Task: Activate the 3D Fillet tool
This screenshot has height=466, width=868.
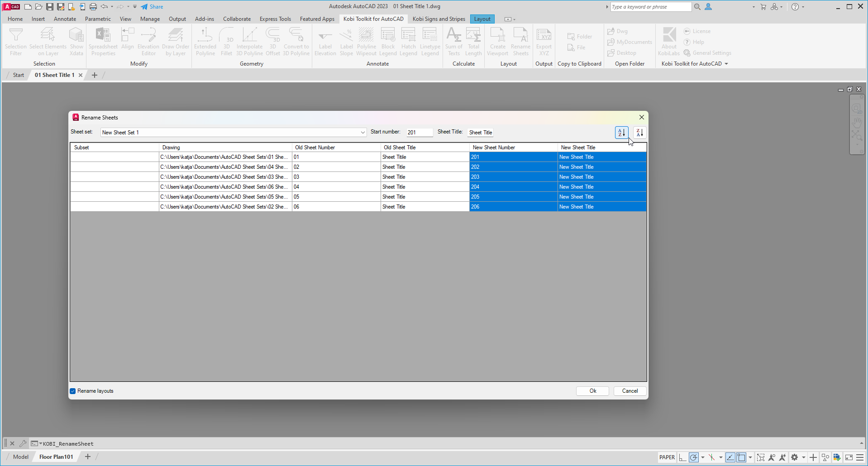Action: pyautogui.click(x=226, y=42)
